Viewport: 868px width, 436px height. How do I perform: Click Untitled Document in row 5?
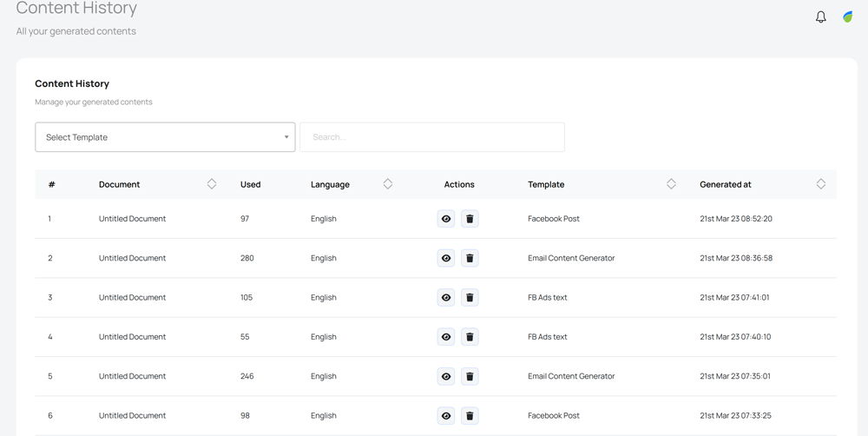[132, 377]
